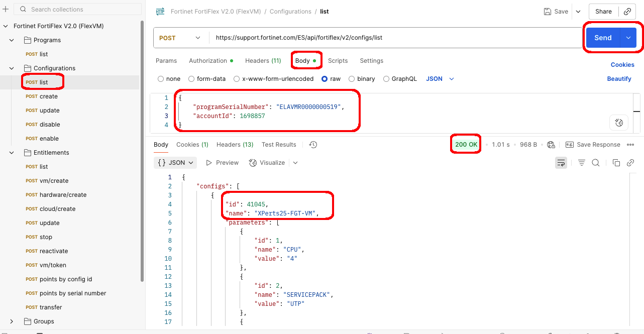Click the Search collections field
The width and height of the screenshot is (644, 334).
coord(78,10)
